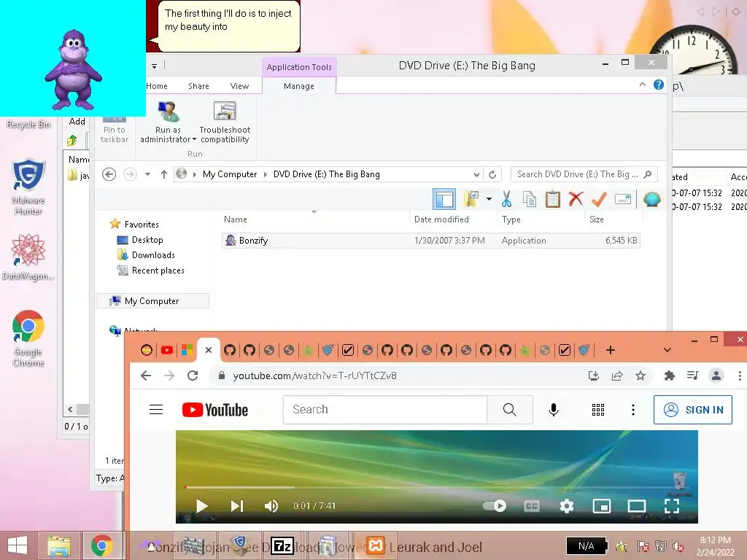Viewport: 747px width, 560px height.
Task: Click the folder options icon in Explorer toolbar
Action: pyautogui.click(x=471, y=199)
